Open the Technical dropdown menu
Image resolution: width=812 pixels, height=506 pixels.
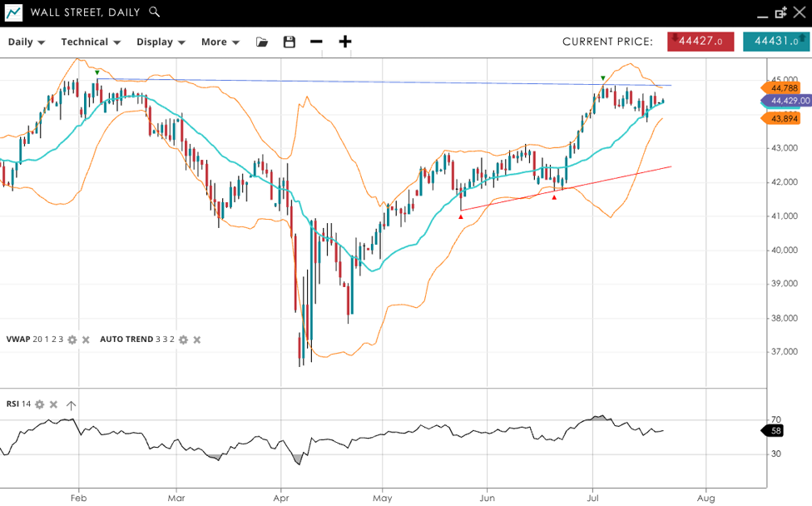click(x=91, y=42)
